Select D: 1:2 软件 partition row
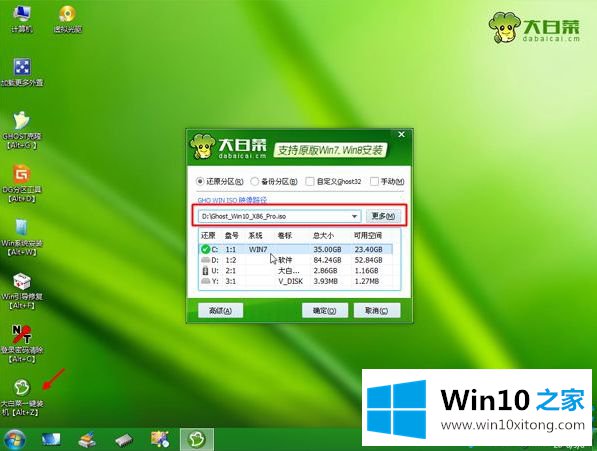Viewport: 597px width, 451px height. coord(296,260)
